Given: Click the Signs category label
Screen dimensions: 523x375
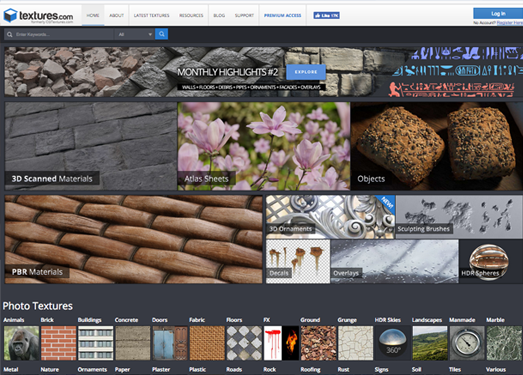Looking at the screenshot, I should click(x=381, y=369).
